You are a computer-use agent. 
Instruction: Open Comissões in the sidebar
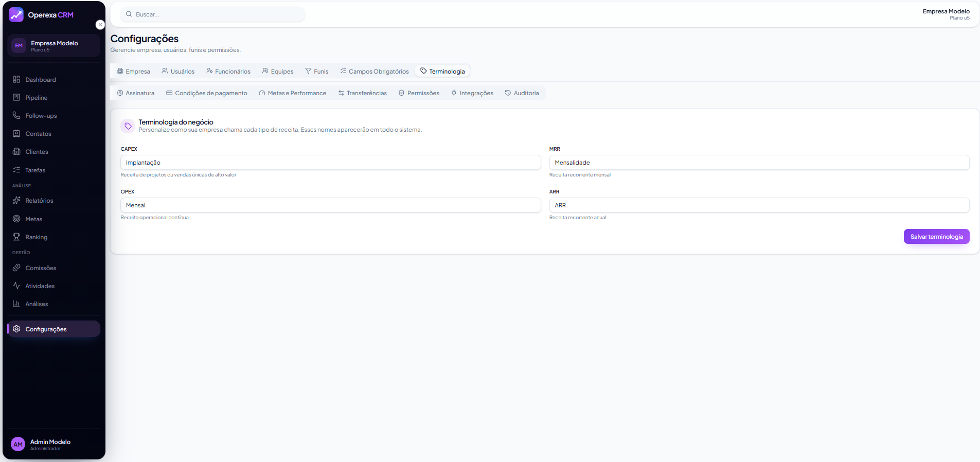54,268
